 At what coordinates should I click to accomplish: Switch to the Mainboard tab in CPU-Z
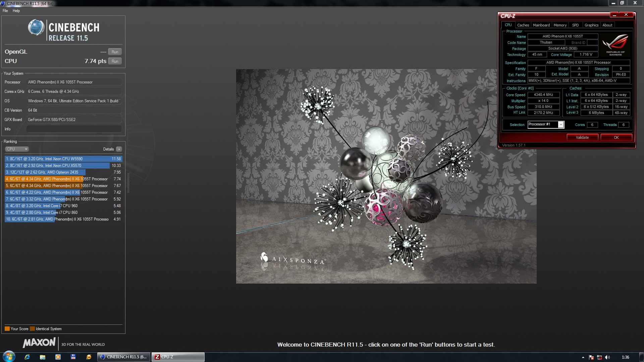[541, 25]
